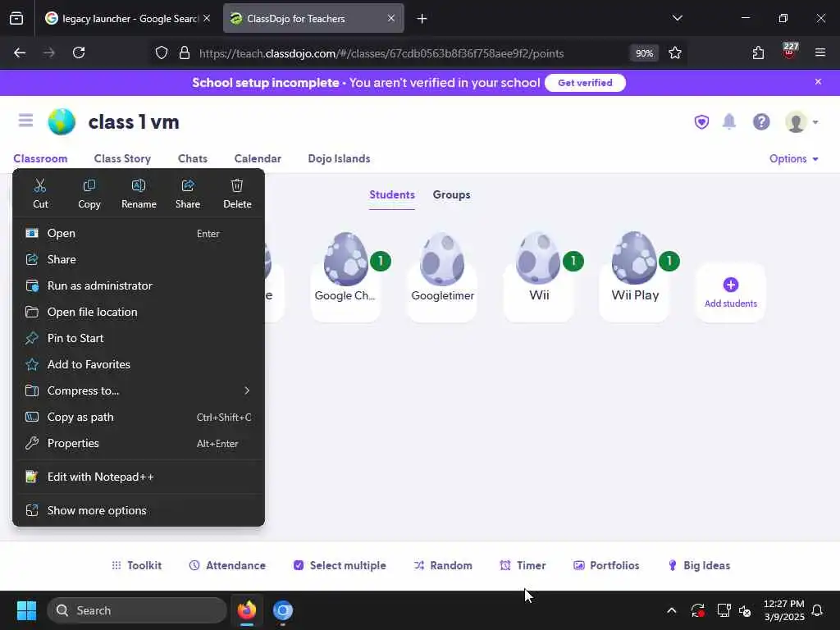Click the class globe avatar icon
This screenshot has height=630, width=840.
62,121
